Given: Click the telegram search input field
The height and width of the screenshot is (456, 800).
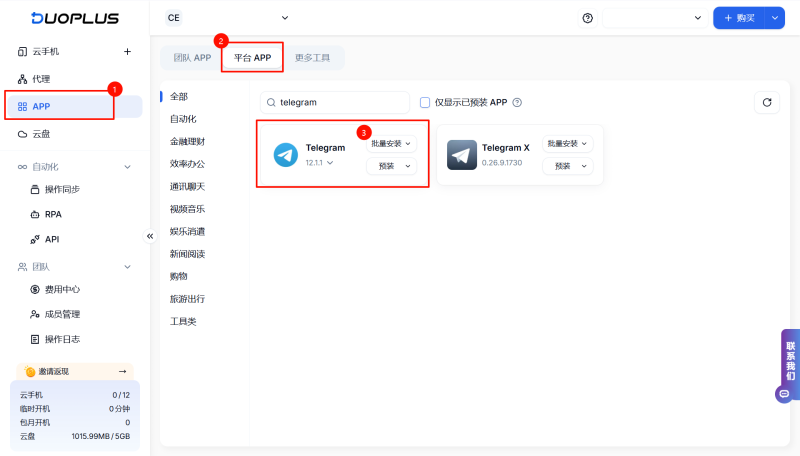Looking at the screenshot, I should point(340,102).
